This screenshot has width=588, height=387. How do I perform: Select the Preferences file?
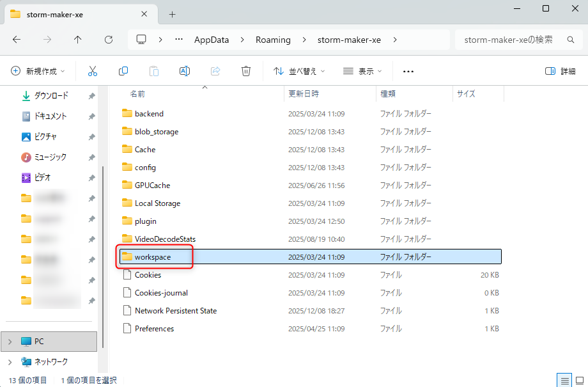[x=154, y=329]
